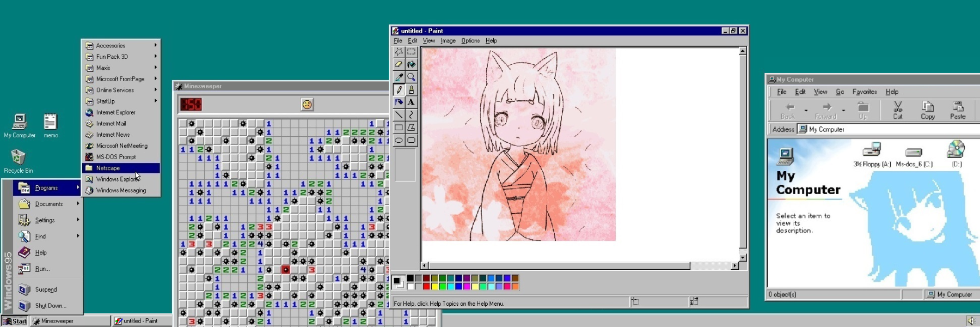This screenshot has width=980, height=327.
Task: Choose the Eraser tool in Paint
Action: (x=399, y=64)
